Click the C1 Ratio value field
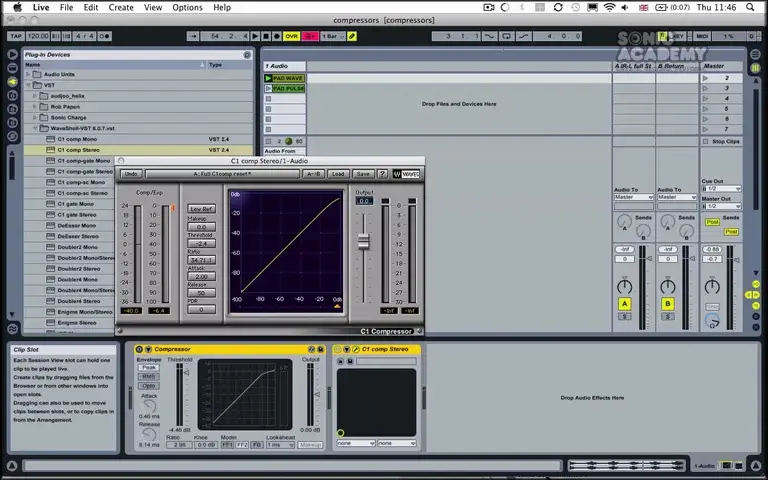This screenshot has width=768, height=480. coord(201,260)
